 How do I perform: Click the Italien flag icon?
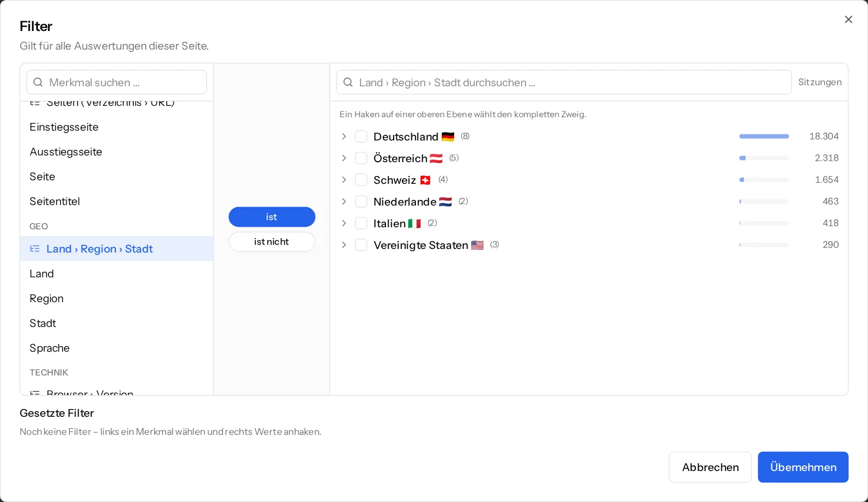414,224
